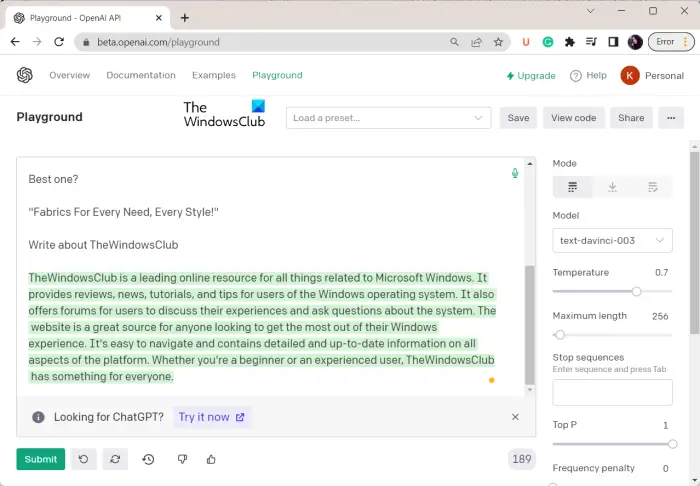Regenerate completion with the refresh icon

point(115,459)
